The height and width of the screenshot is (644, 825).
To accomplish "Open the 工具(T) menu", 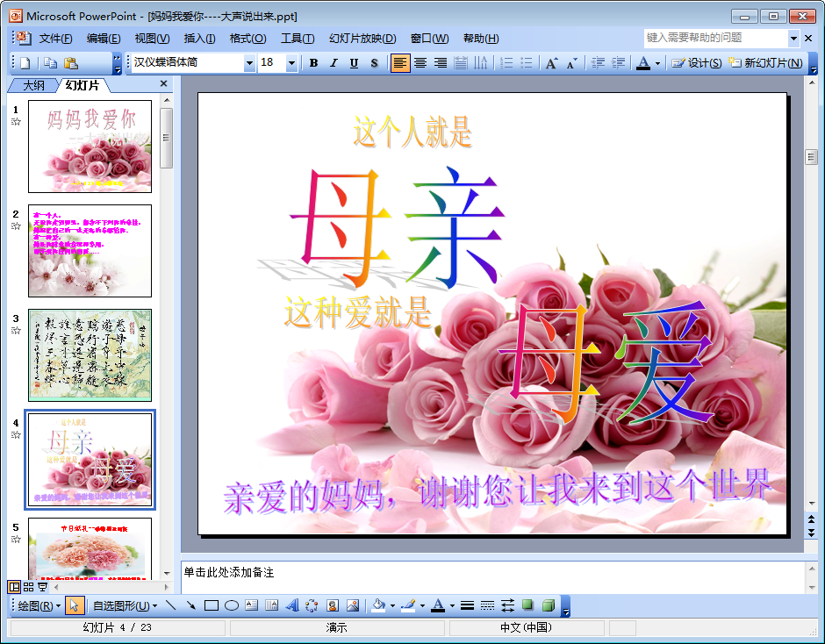I will click(298, 39).
